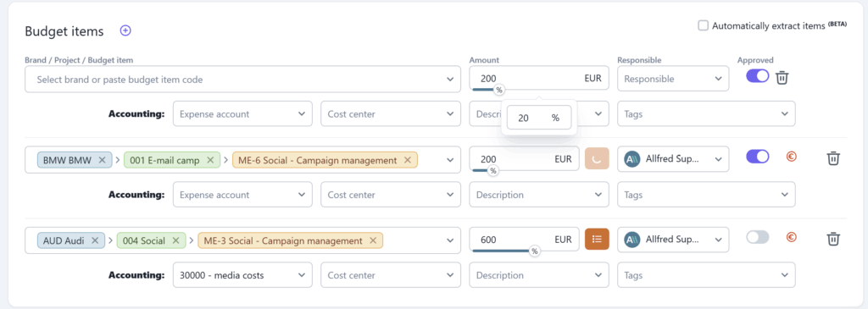Screen dimensions: 868x309
Task: Open Select brand or paste budget item dropdown
Action: pos(242,80)
